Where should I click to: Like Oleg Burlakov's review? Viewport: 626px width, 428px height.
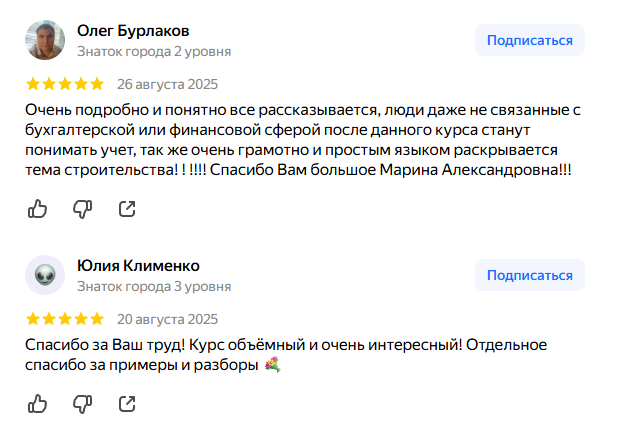[x=37, y=208]
